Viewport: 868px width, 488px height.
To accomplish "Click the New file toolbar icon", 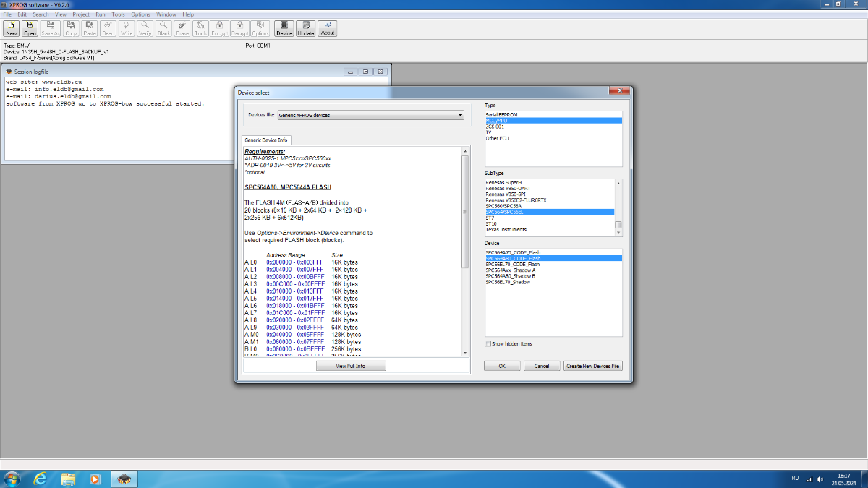I will click(11, 28).
